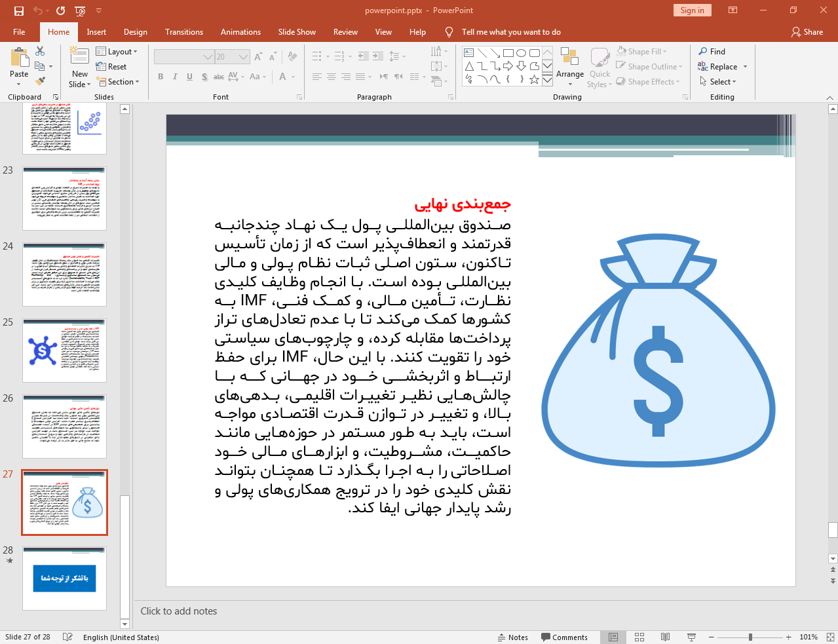Click the Save icon in title bar
The image size is (838, 644).
click(x=19, y=10)
